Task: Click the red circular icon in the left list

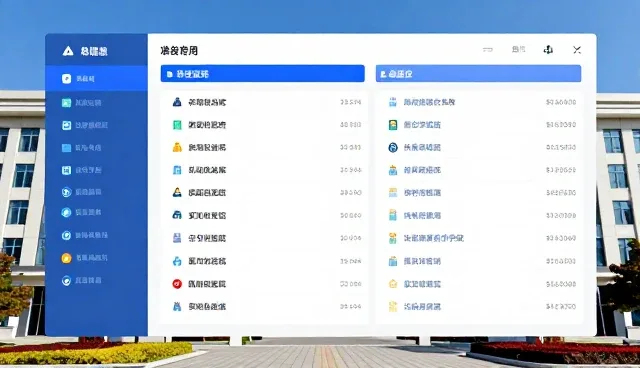Action: pyautogui.click(x=177, y=284)
